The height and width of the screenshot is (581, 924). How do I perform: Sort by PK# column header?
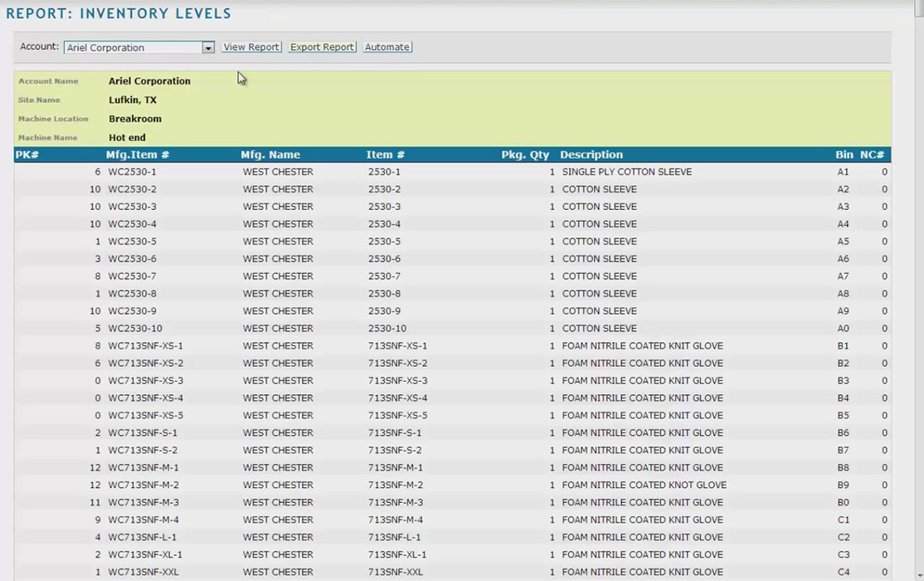tap(27, 154)
